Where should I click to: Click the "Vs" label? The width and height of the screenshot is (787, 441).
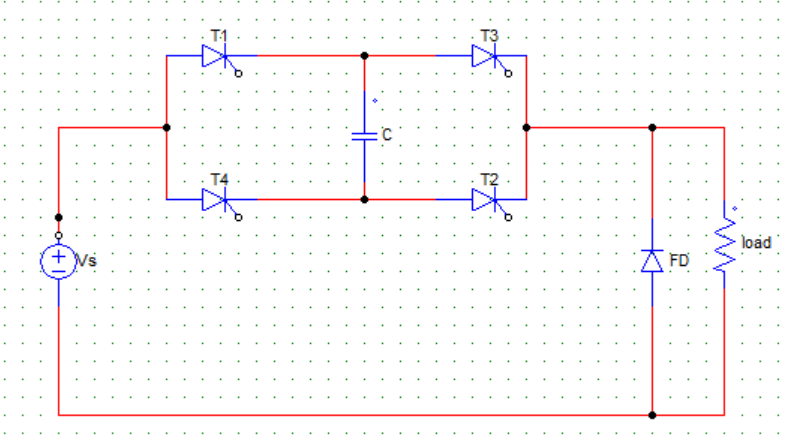point(86,261)
